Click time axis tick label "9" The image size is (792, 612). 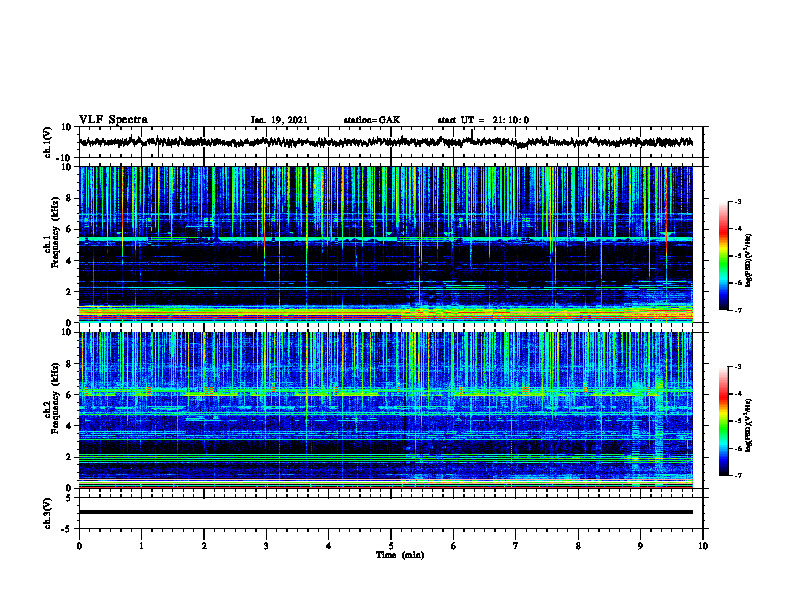coord(640,546)
